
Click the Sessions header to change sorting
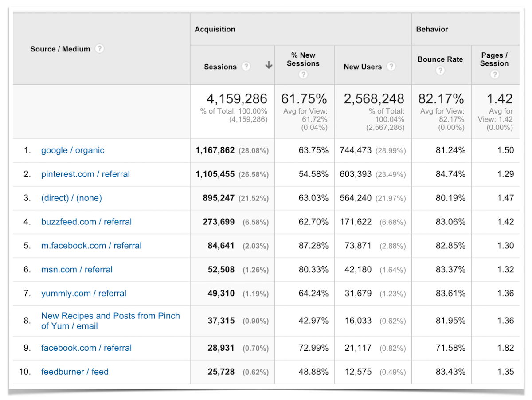click(x=220, y=66)
